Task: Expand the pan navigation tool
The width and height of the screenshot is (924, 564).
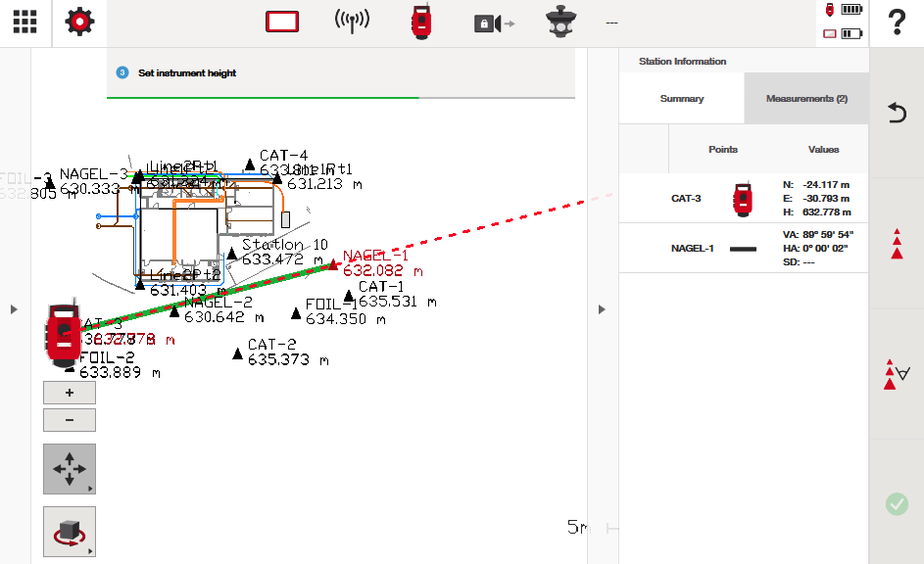Action: (x=70, y=469)
